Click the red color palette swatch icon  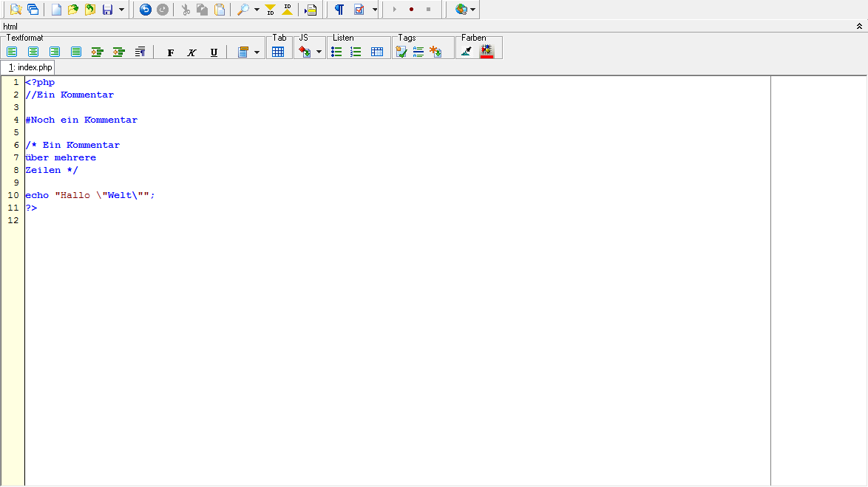486,52
